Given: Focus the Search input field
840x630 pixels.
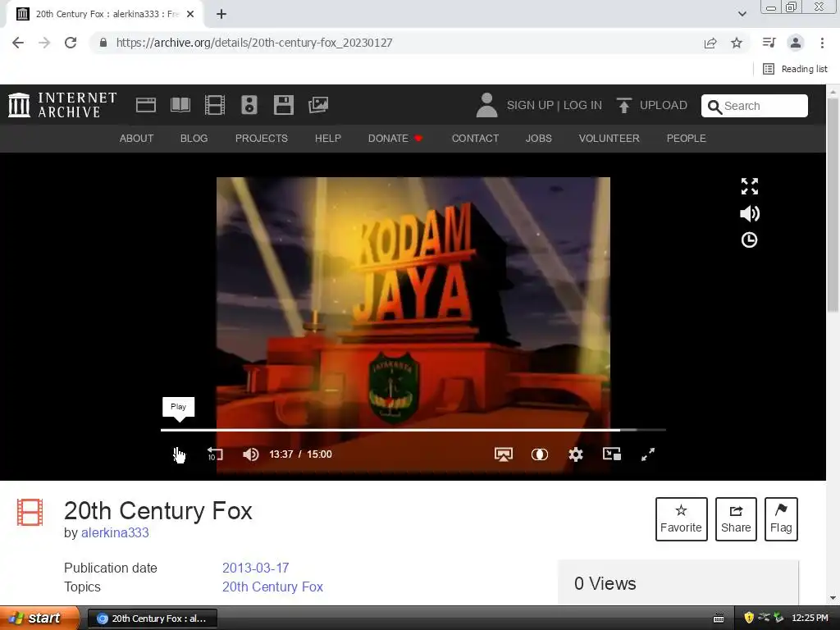Looking at the screenshot, I should [755, 106].
